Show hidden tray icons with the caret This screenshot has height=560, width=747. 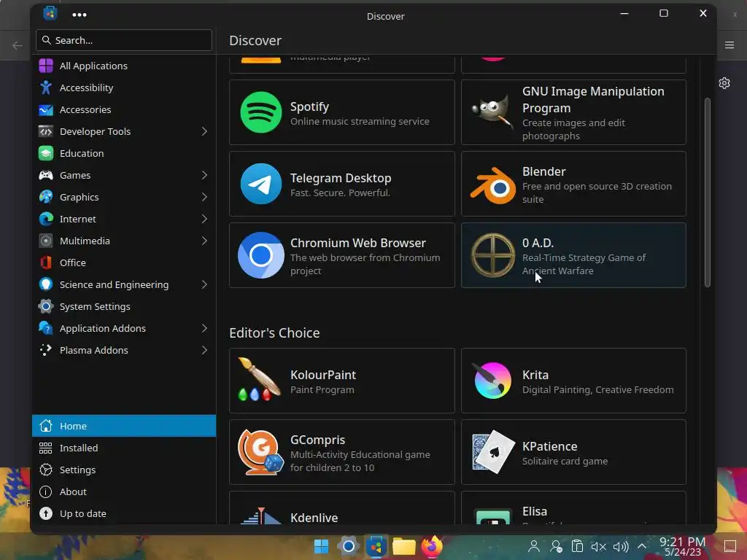coord(642,546)
